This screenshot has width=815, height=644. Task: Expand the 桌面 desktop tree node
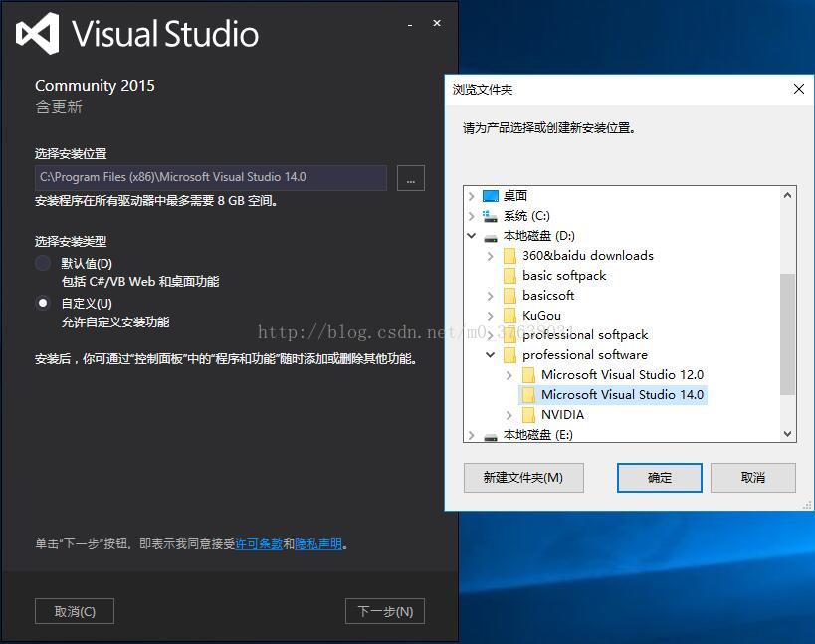coord(471,196)
